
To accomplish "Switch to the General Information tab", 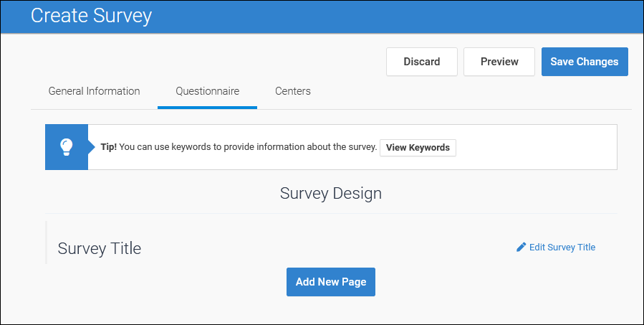I will coord(94,91).
